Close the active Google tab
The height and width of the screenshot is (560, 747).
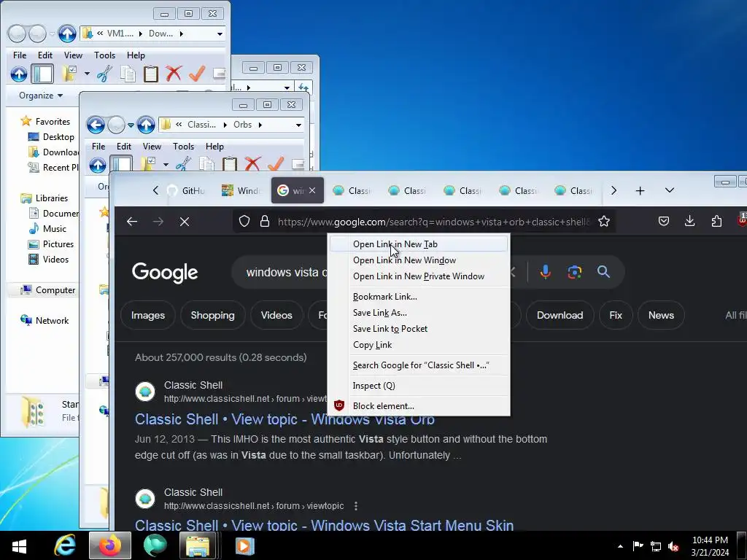tap(312, 190)
